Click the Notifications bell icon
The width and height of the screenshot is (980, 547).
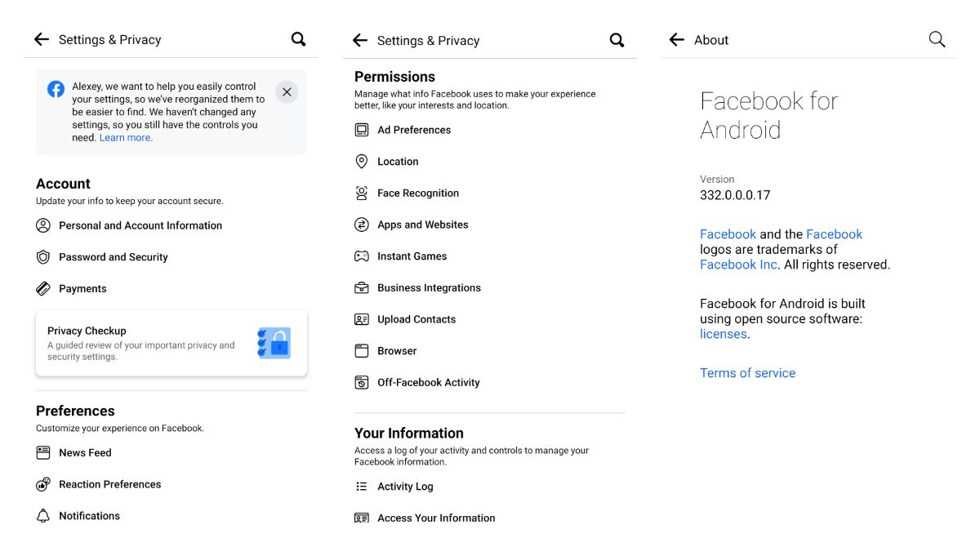(43, 516)
